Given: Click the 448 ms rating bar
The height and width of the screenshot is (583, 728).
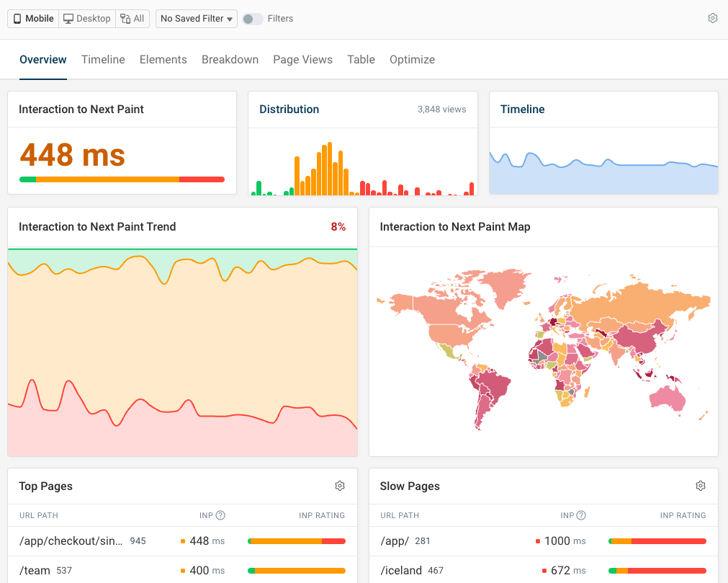Looking at the screenshot, I should 122,179.
